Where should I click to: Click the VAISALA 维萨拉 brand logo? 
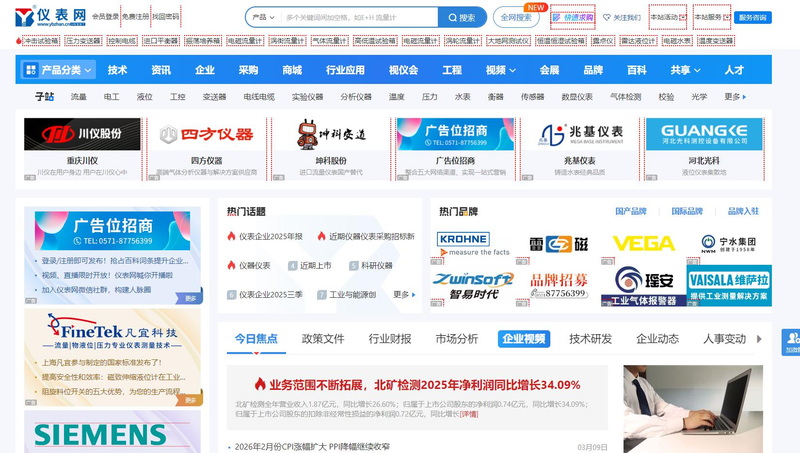coord(729,286)
